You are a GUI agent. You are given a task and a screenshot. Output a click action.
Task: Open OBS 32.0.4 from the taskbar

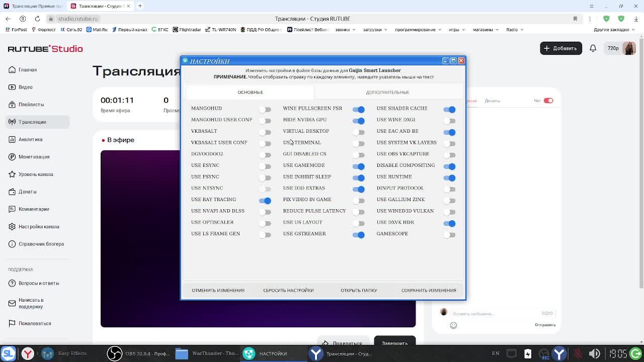pyautogui.click(x=139, y=353)
